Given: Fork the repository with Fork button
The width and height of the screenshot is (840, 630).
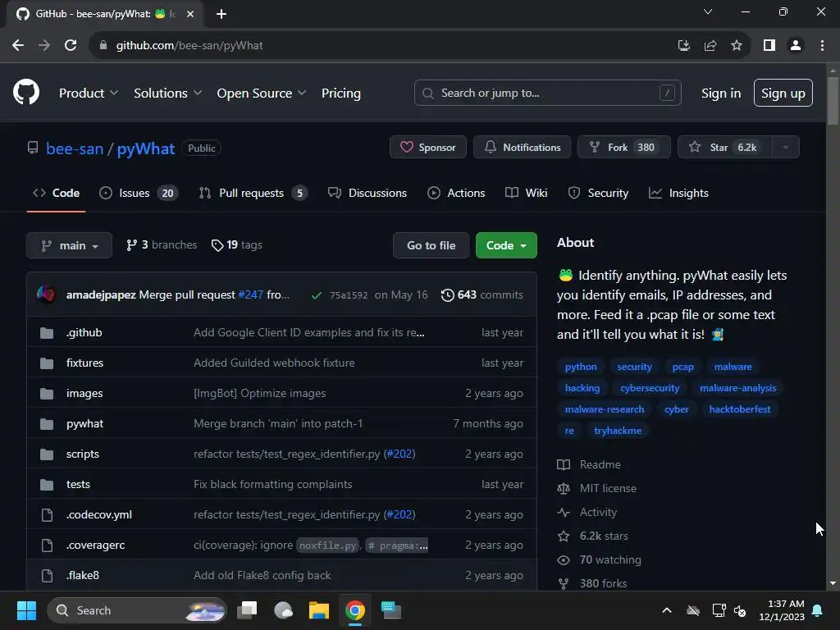Looking at the screenshot, I should [x=624, y=148].
